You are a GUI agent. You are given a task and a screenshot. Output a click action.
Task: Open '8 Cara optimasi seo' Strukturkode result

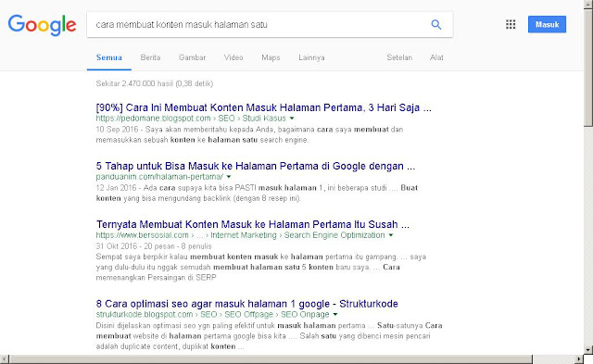click(x=247, y=304)
